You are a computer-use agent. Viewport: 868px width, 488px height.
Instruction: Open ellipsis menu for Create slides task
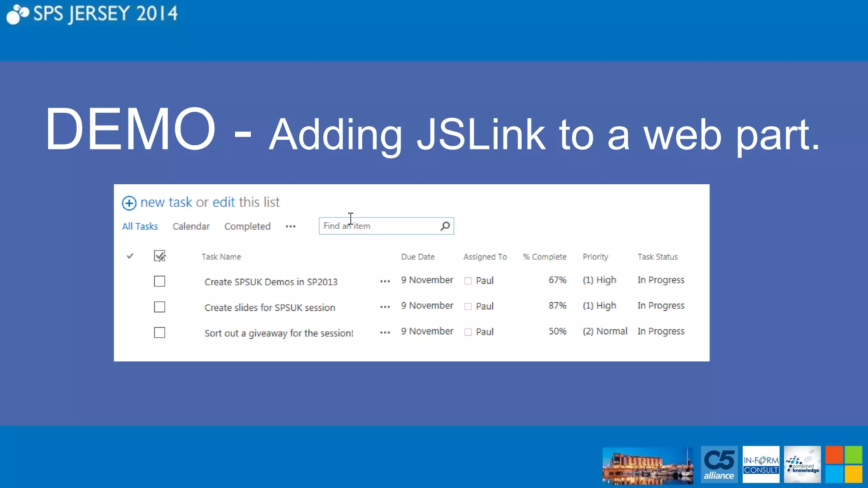point(385,307)
